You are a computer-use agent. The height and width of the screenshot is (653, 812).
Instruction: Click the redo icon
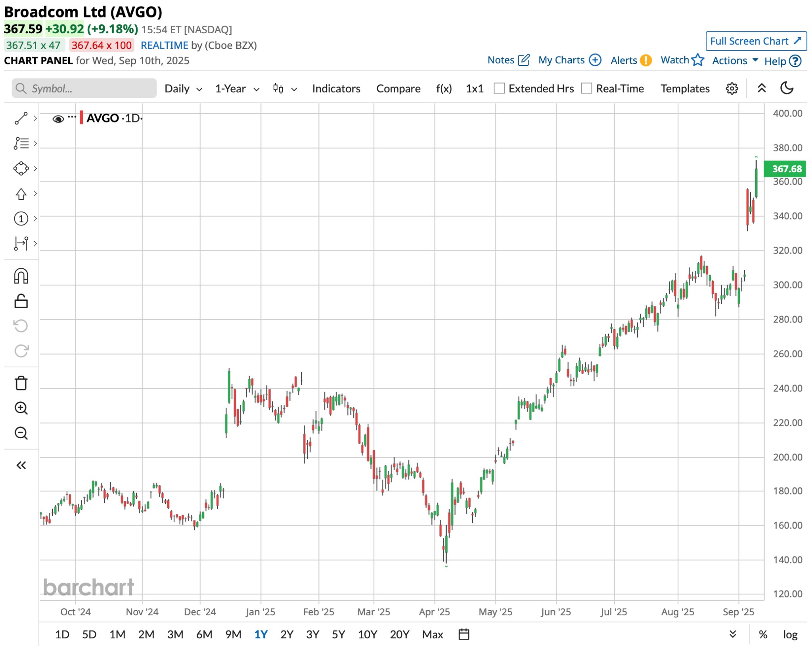click(21, 351)
